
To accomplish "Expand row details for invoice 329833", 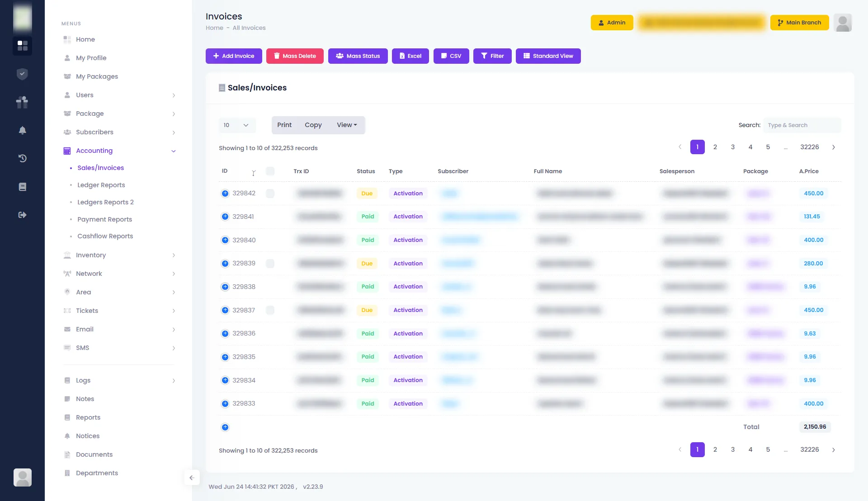I will click(225, 404).
